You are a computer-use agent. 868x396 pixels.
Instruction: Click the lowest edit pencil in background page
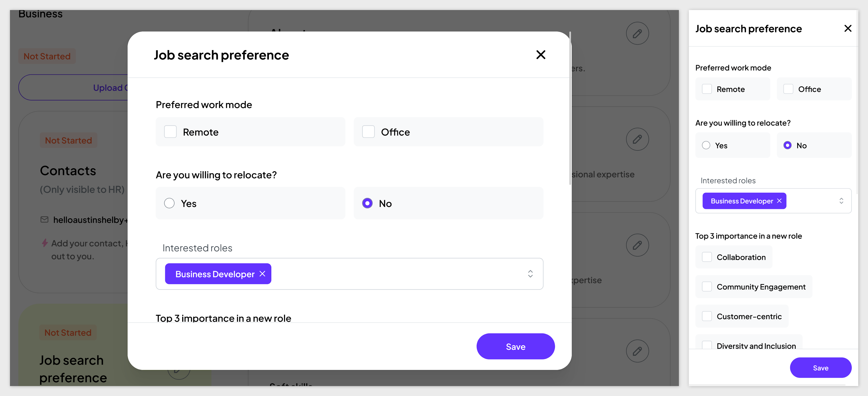(637, 351)
